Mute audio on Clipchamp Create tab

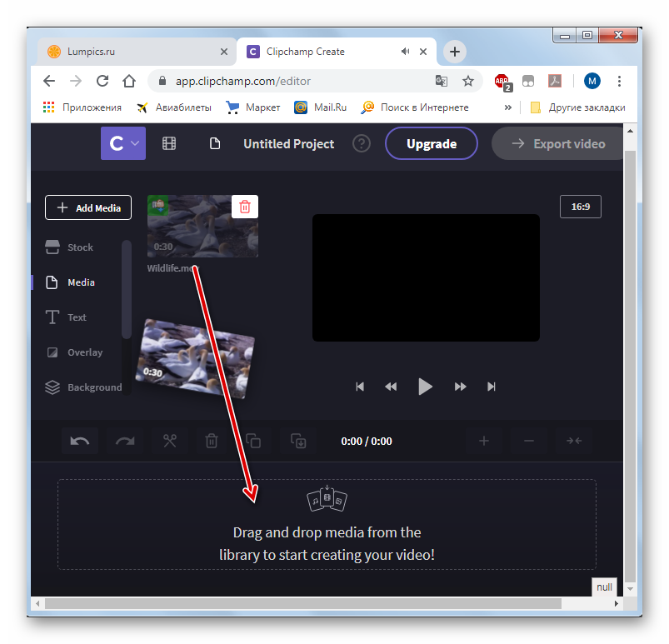coord(406,52)
